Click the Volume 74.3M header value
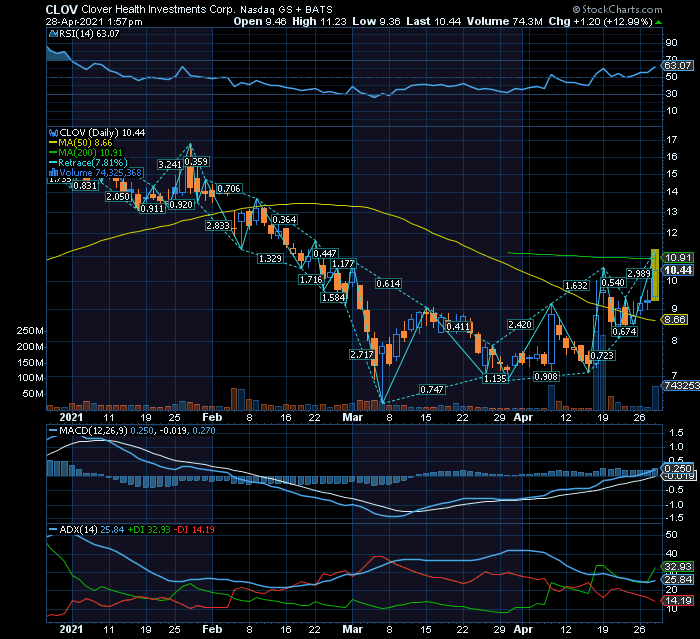 tap(504, 21)
